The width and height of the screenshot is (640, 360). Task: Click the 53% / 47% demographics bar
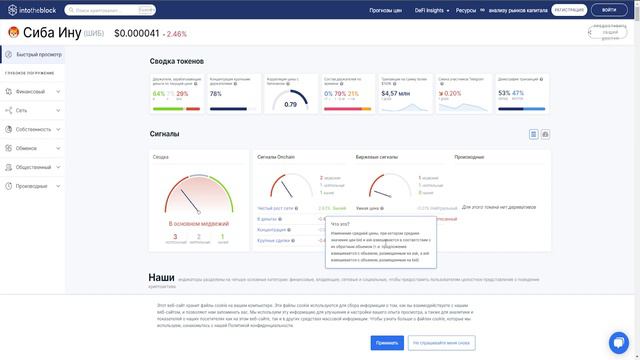pos(522,109)
